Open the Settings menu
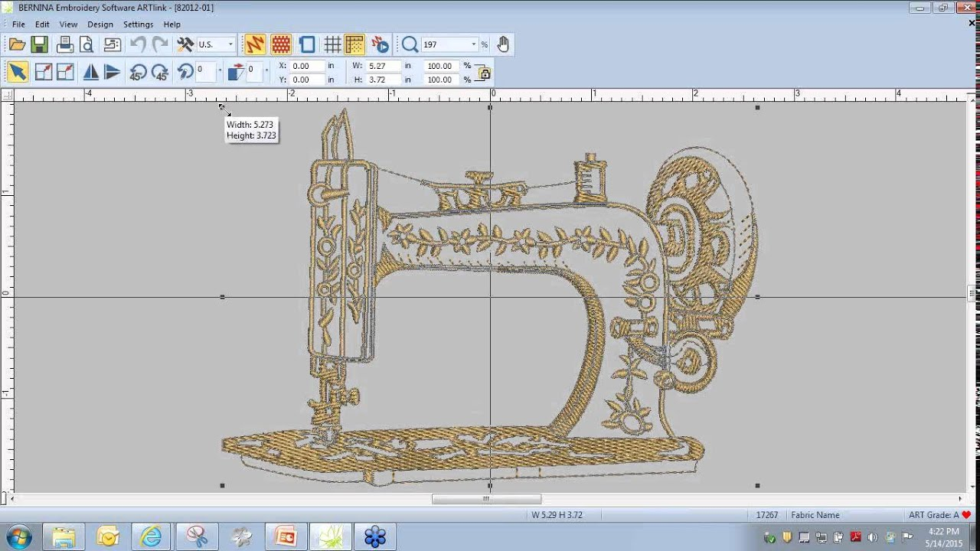 pos(138,24)
